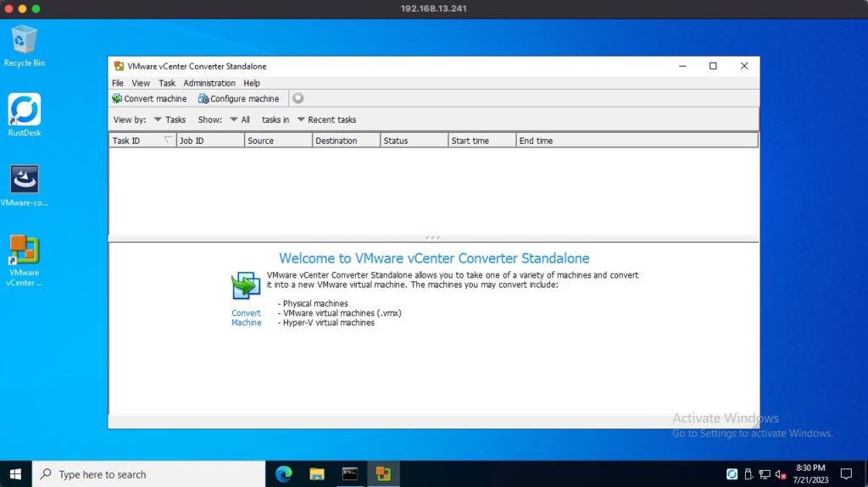Open the taskbar clock and date
868x487 pixels.
(x=810, y=474)
